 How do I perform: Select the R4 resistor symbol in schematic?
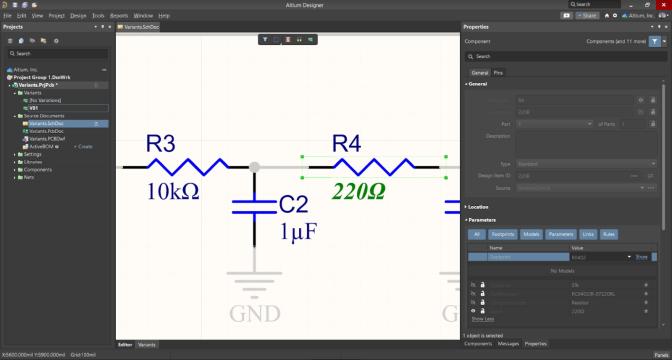click(374, 167)
